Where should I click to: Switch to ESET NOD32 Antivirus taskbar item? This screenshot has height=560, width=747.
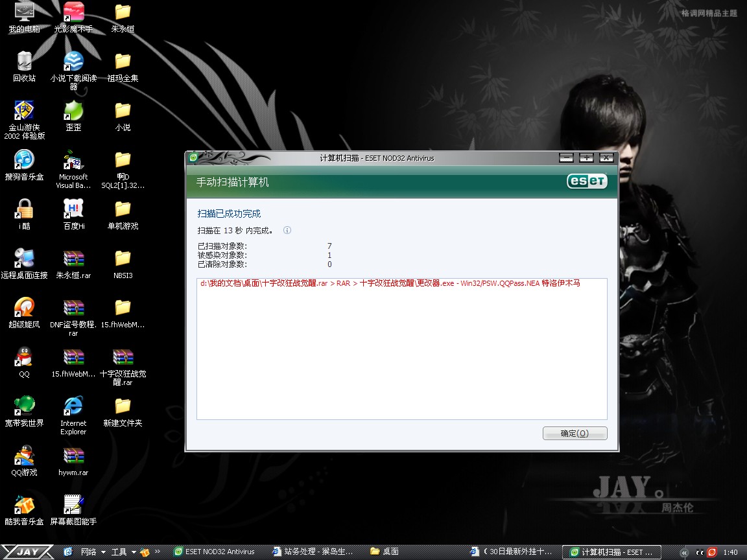215,552
